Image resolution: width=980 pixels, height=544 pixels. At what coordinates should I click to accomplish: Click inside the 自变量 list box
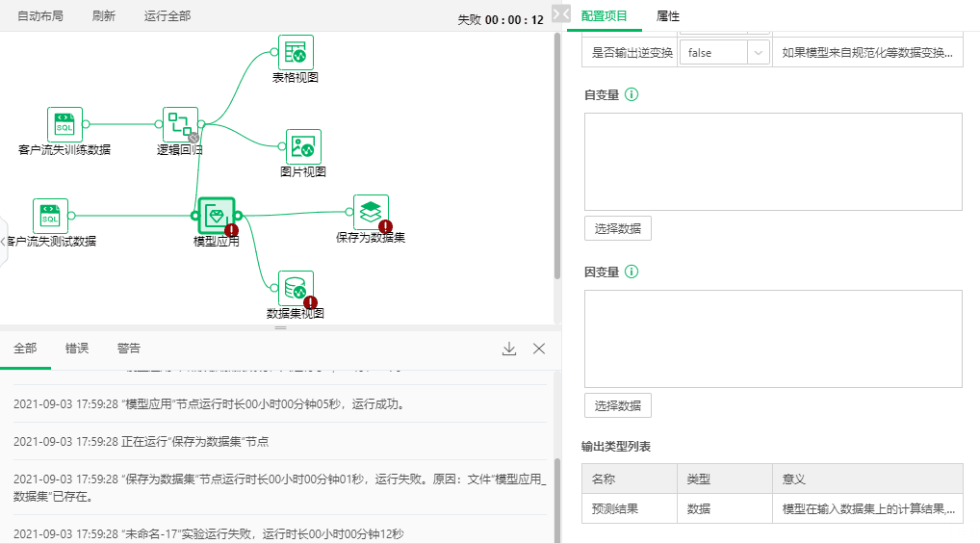tap(773, 162)
